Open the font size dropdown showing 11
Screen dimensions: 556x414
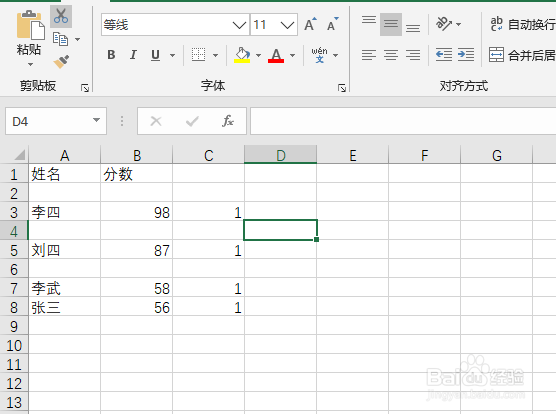coord(287,25)
